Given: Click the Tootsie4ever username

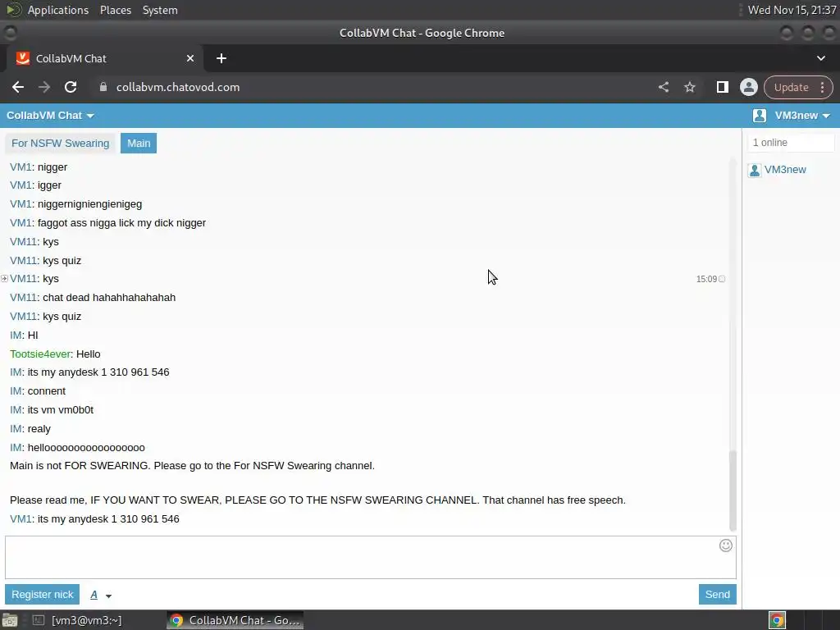Looking at the screenshot, I should point(40,354).
